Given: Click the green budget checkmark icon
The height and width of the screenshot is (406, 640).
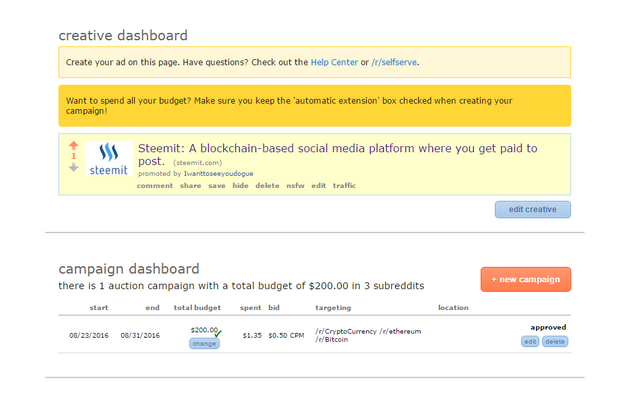Looking at the screenshot, I should (x=218, y=333).
